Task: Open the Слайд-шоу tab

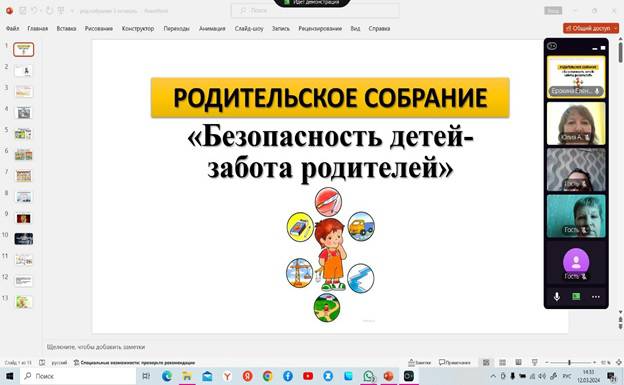Action: pyautogui.click(x=249, y=28)
